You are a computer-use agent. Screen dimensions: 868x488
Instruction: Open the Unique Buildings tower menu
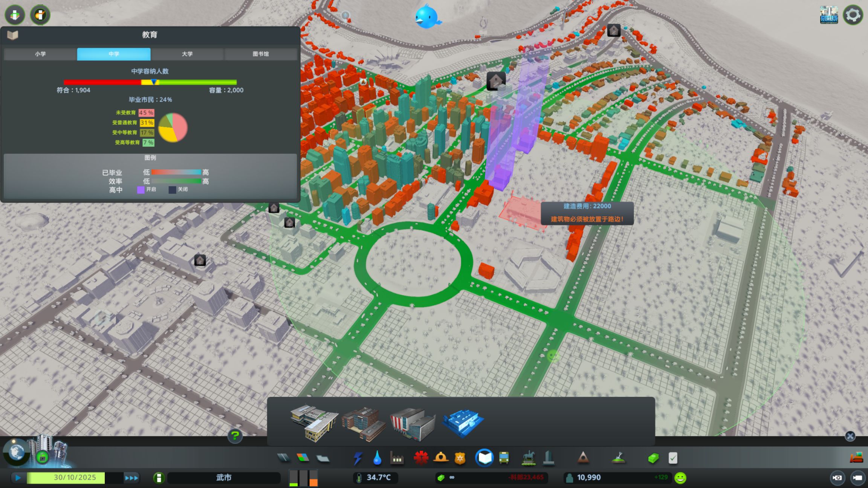coord(549,458)
